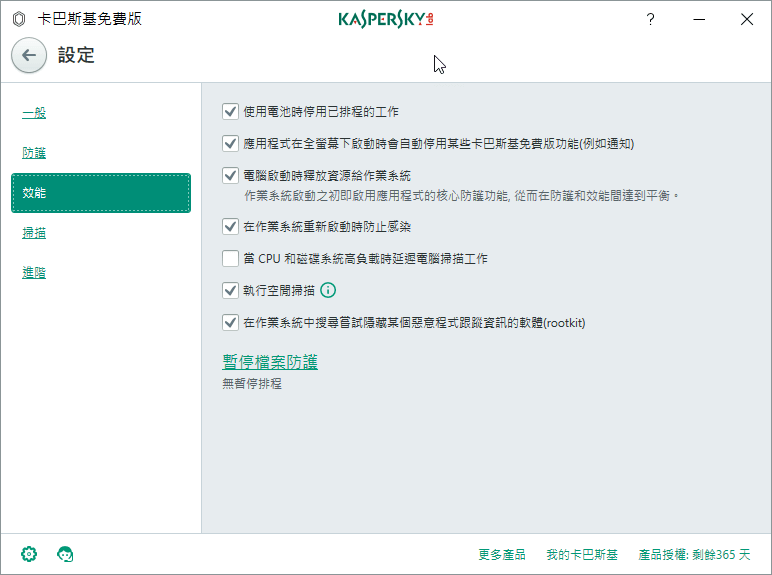Toggle rootkit search checkbox

(230, 323)
